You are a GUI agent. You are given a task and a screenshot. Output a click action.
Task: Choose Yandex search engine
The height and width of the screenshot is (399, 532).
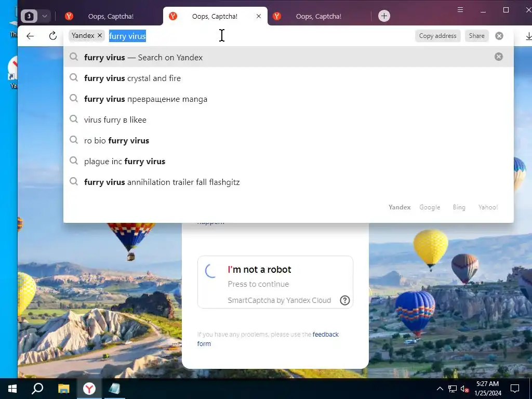(400, 207)
